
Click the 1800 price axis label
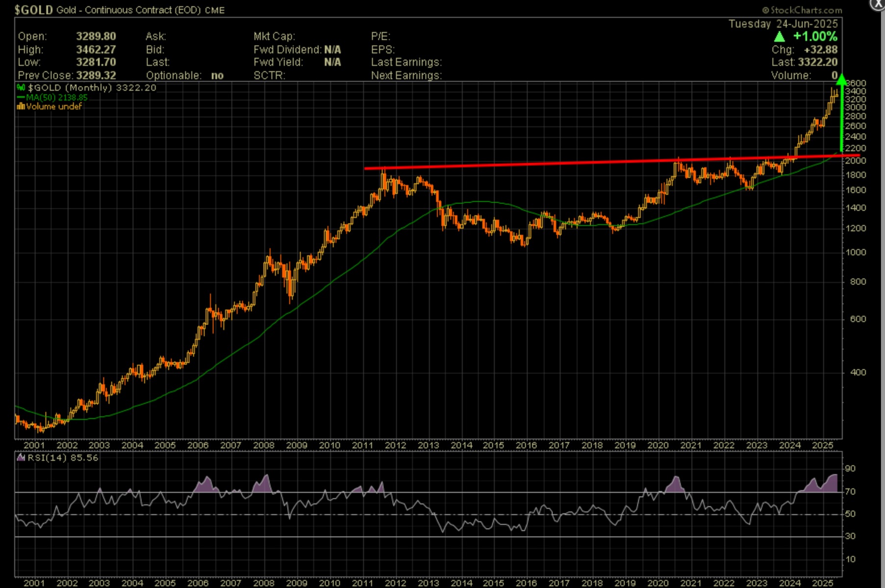pyautogui.click(x=856, y=175)
